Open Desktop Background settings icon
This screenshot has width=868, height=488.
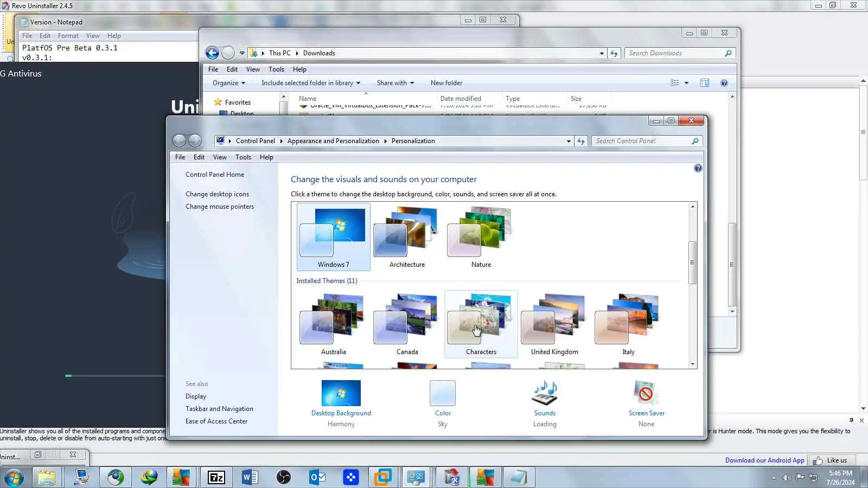[341, 393]
